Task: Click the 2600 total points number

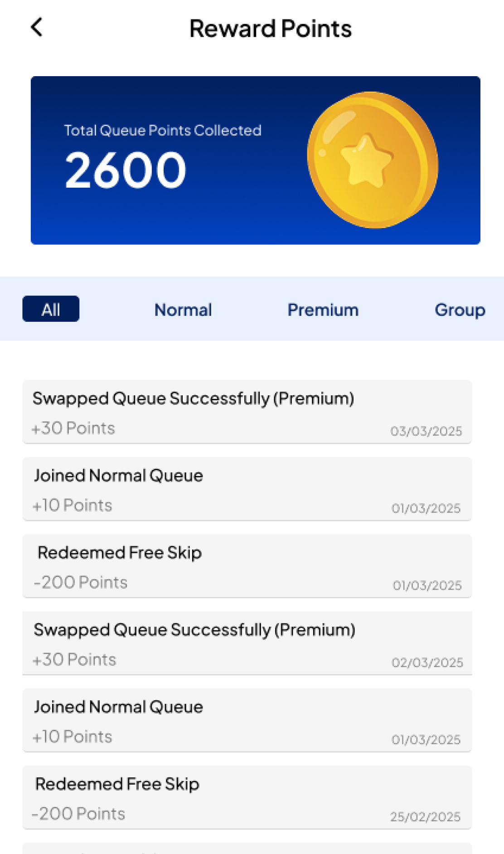Action: [126, 170]
